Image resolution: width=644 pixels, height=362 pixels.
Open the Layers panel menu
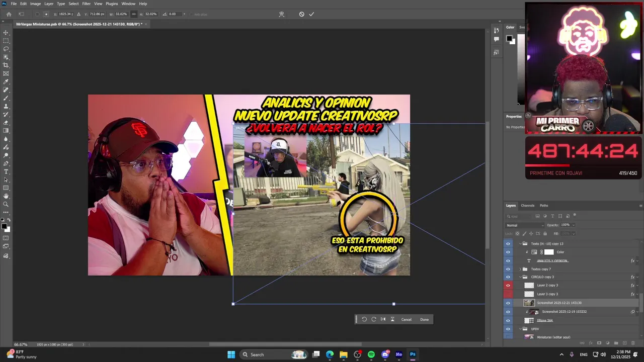(x=640, y=206)
